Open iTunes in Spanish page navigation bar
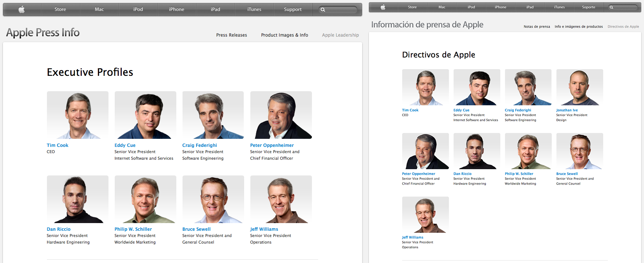This screenshot has width=644, height=263. click(559, 7)
